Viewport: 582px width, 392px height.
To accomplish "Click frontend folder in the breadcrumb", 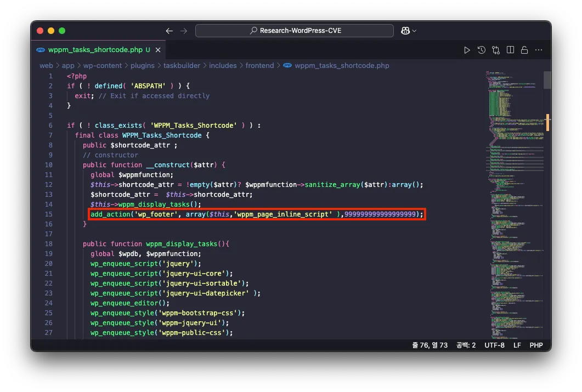I will point(259,65).
